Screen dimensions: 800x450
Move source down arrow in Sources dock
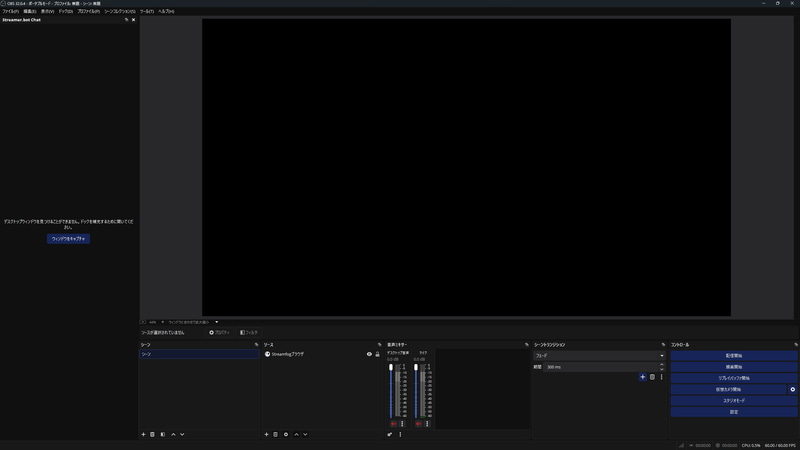(305, 435)
